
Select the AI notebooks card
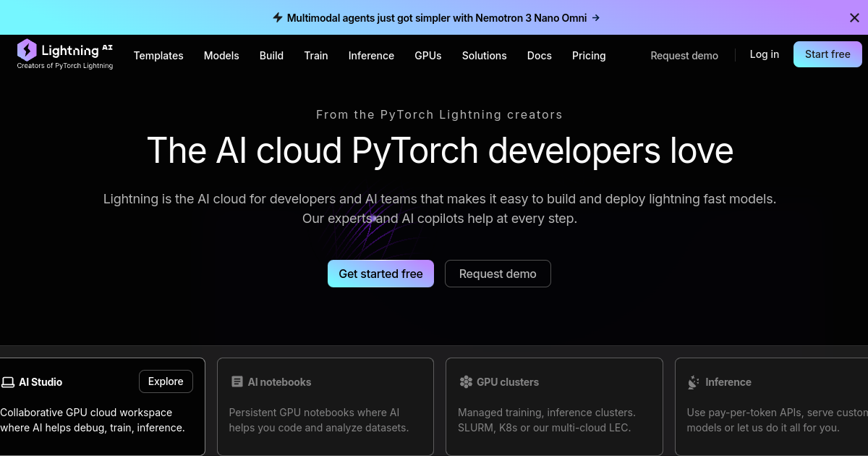click(325, 406)
